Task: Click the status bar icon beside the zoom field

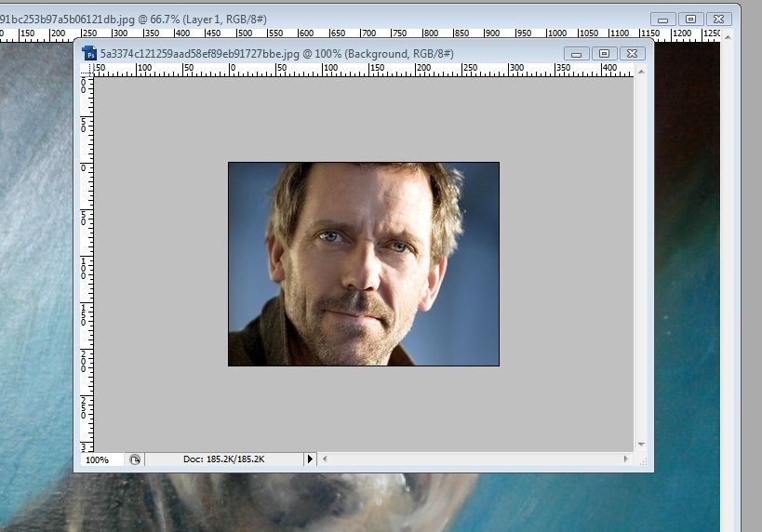Action: [135, 459]
